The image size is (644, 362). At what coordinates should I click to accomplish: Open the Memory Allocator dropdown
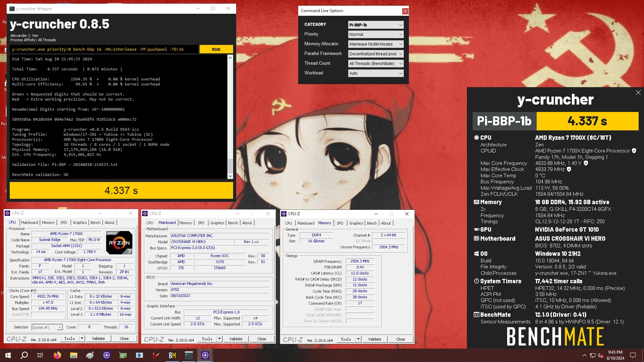pos(376,44)
